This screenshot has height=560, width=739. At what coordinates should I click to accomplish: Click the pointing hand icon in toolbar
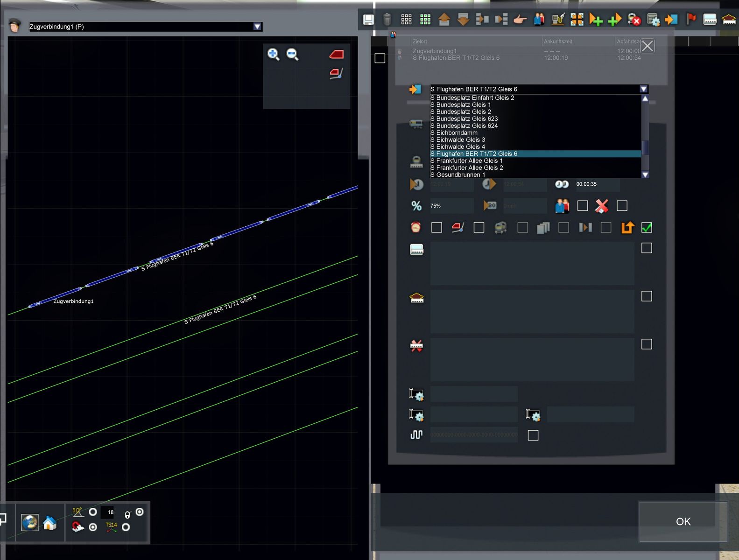(x=520, y=20)
